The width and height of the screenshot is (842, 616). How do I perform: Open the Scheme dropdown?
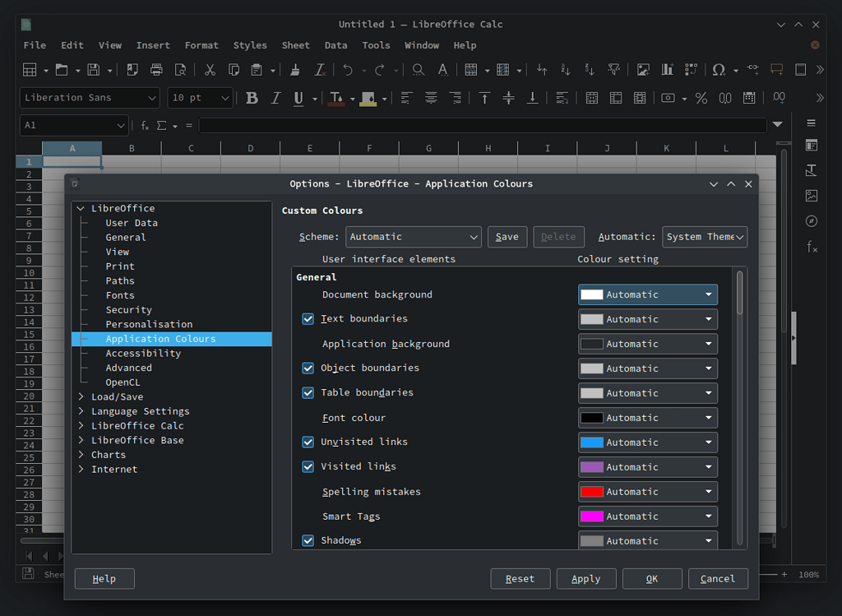tap(414, 236)
